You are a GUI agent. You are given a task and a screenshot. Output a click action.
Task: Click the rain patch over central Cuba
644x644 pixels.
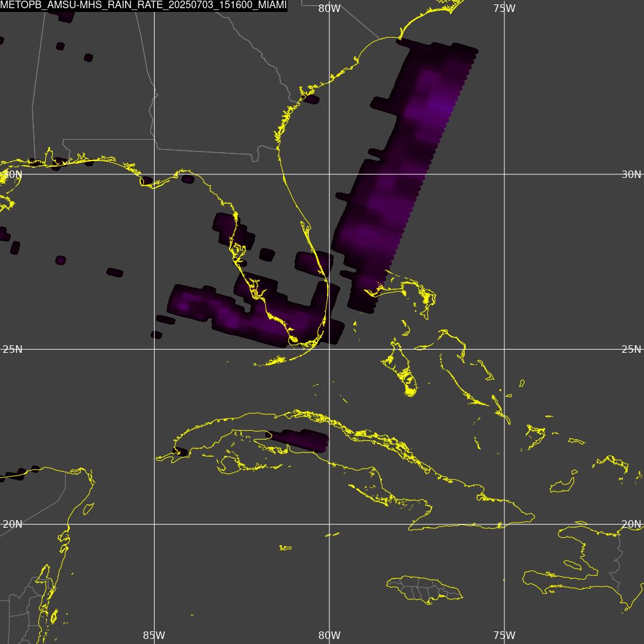(x=297, y=441)
